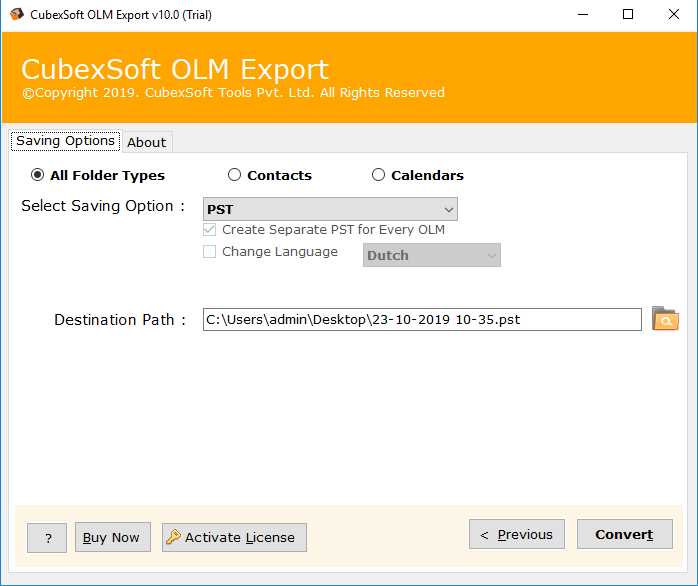This screenshot has width=698, height=586.
Task: Click the browse folder icon beside Destination Path
Action: click(x=665, y=319)
